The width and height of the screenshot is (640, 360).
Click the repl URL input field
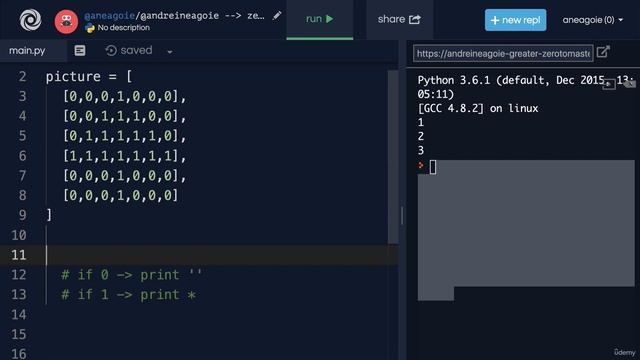pos(503,53)
